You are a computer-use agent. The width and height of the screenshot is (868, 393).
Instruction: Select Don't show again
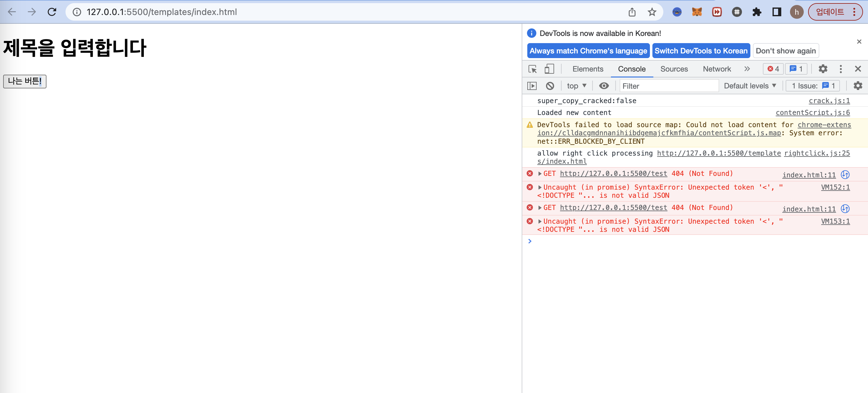point(785,51)
